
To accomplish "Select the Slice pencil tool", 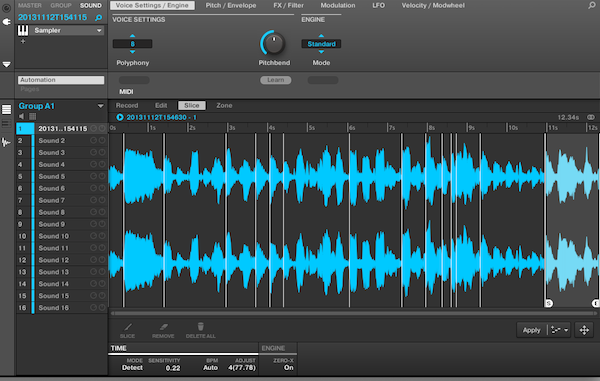I will coord(127,330).
